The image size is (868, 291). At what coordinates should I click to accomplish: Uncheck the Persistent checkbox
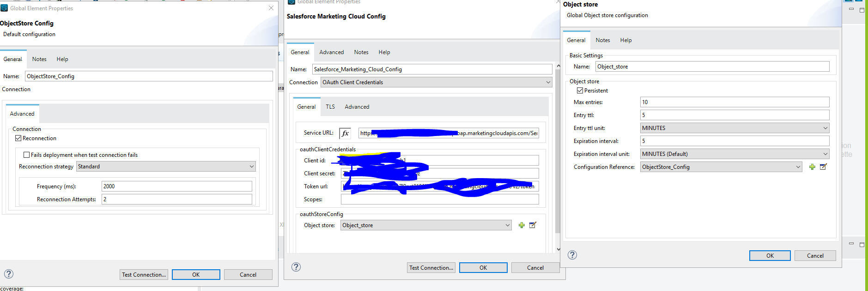click(x=580, y=91)
